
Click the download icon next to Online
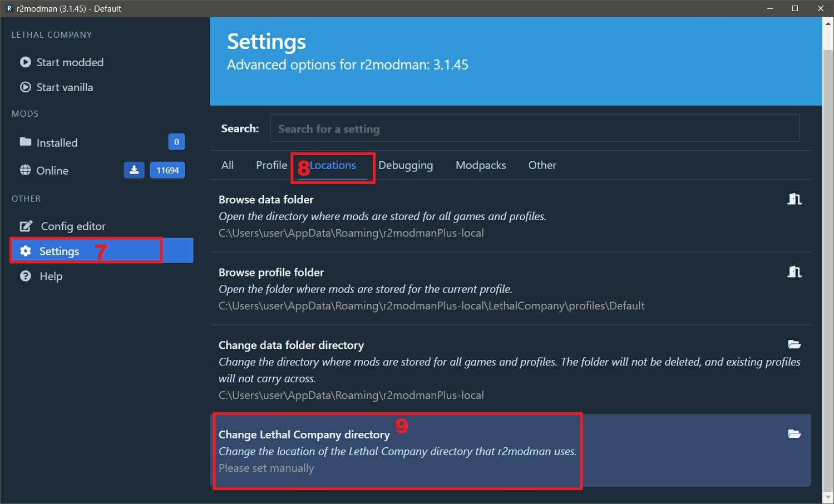(x=134, y=170)
